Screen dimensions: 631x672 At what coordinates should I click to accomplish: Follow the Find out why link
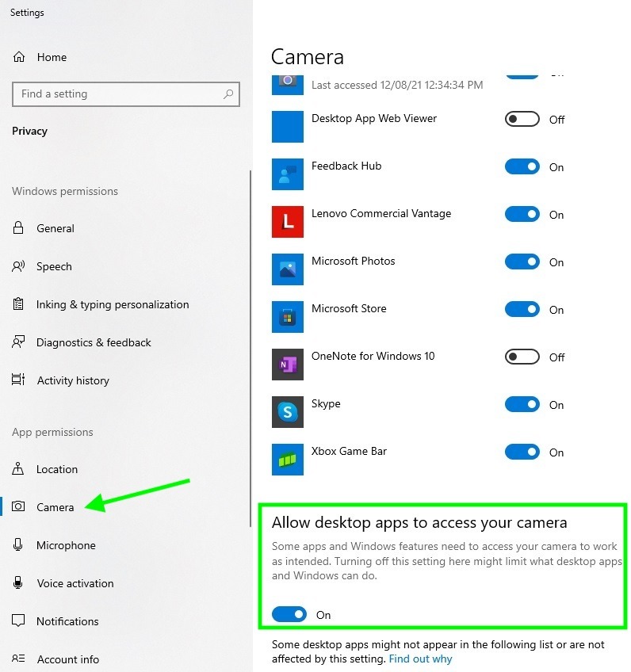420,659
